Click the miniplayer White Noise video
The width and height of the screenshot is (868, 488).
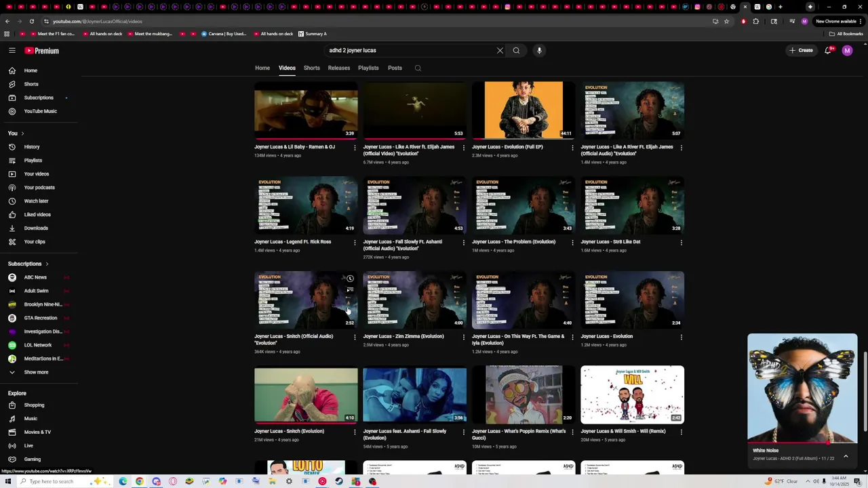click(x=802, y=388)
